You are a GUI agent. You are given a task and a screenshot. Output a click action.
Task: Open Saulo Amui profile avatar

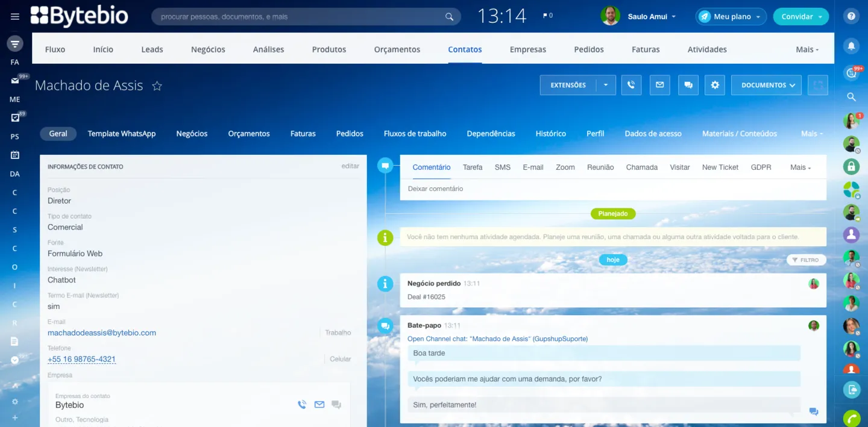pos(610,16)
